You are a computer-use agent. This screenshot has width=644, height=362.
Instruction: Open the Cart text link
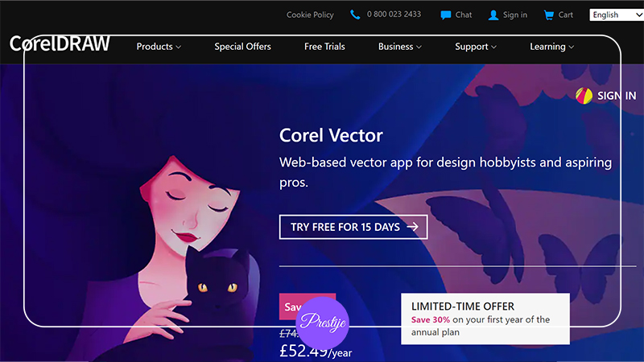click(x=566, y=14)
